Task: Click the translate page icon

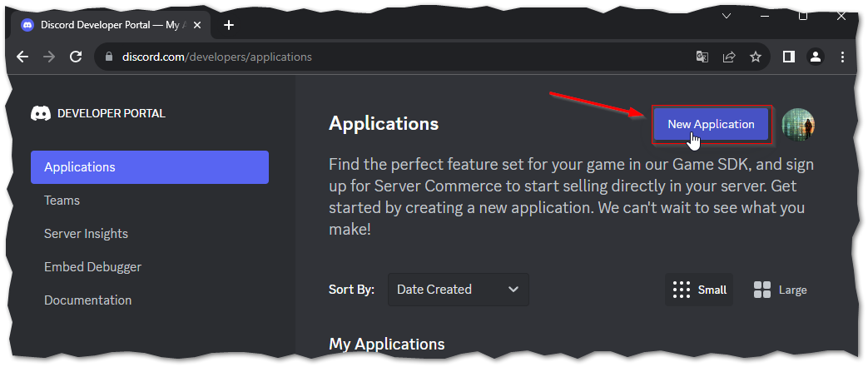Action: coord(702,57)
